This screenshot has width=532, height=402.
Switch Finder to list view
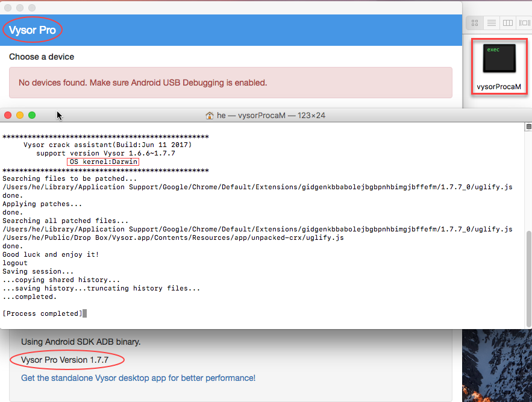coord(491,23)
